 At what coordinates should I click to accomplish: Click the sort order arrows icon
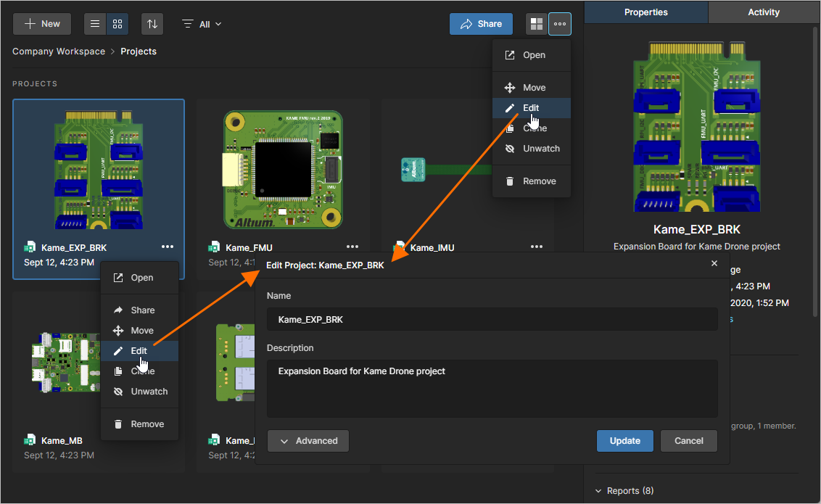(152, 24)
